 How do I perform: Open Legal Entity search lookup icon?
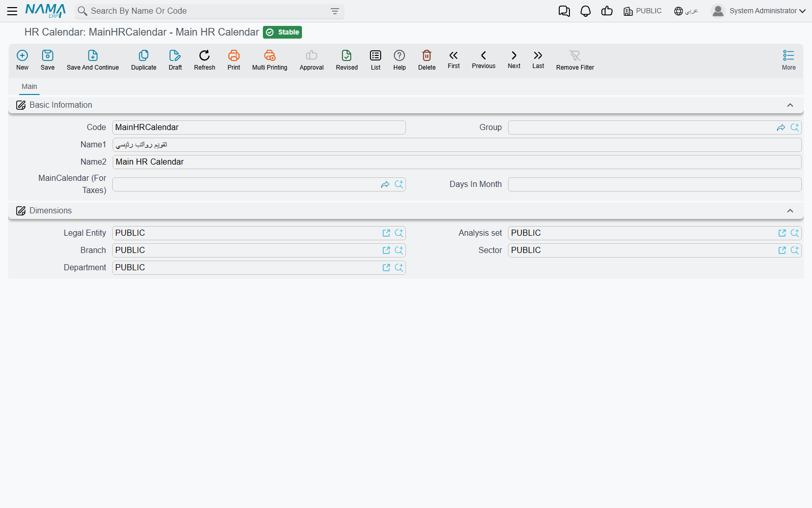click(x=399, y=233)
